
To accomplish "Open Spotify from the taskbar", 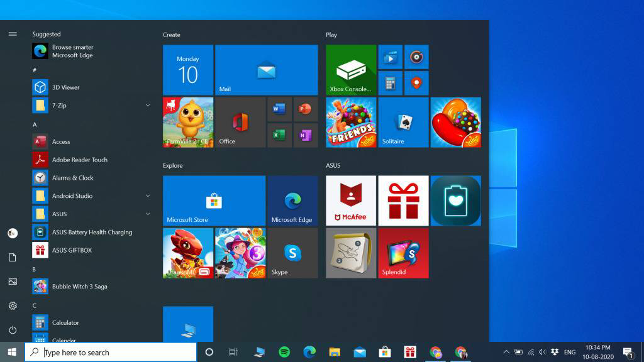I will click(x=284, y=352).
